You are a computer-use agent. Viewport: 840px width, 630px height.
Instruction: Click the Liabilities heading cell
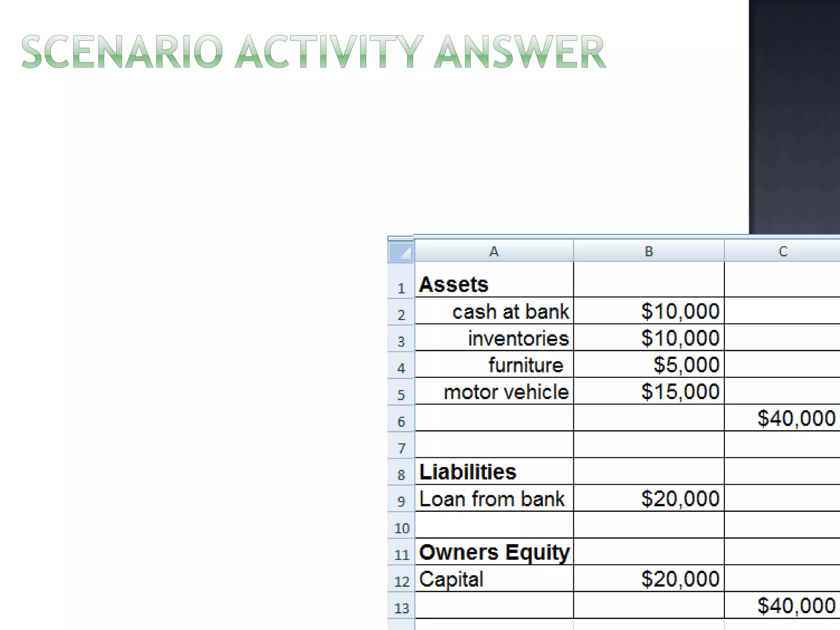(x=468, y=472)
